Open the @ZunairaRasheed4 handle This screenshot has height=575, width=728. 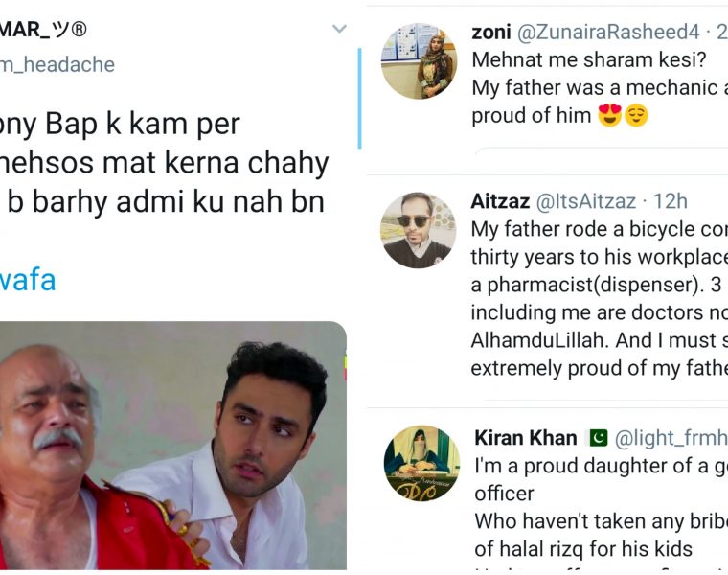tap(607, 33)
